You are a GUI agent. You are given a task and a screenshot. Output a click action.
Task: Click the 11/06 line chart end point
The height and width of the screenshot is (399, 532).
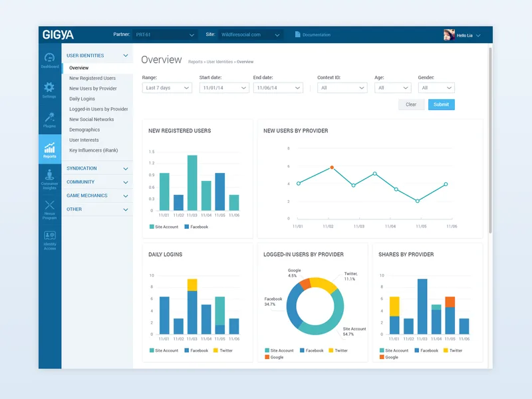446,184
